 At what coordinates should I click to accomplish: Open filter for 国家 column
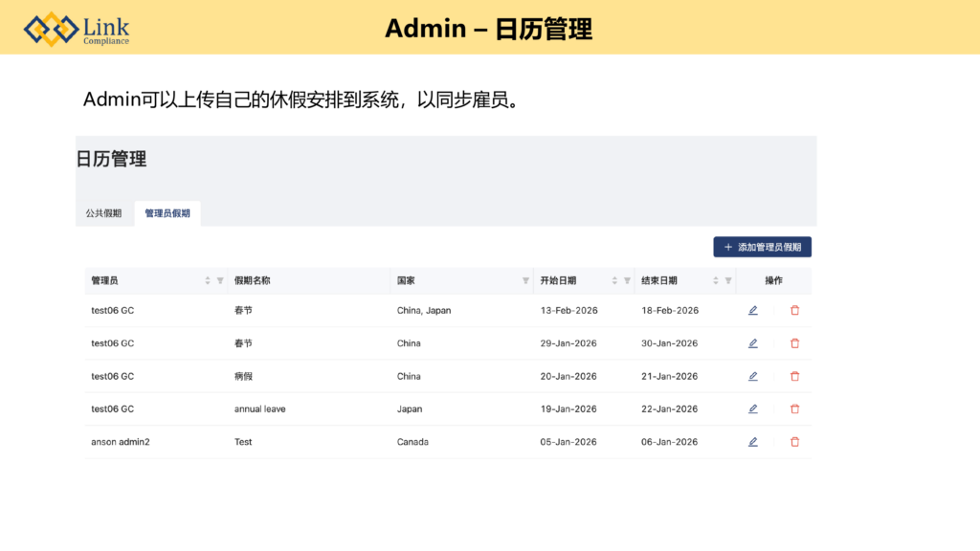point(525,281)
